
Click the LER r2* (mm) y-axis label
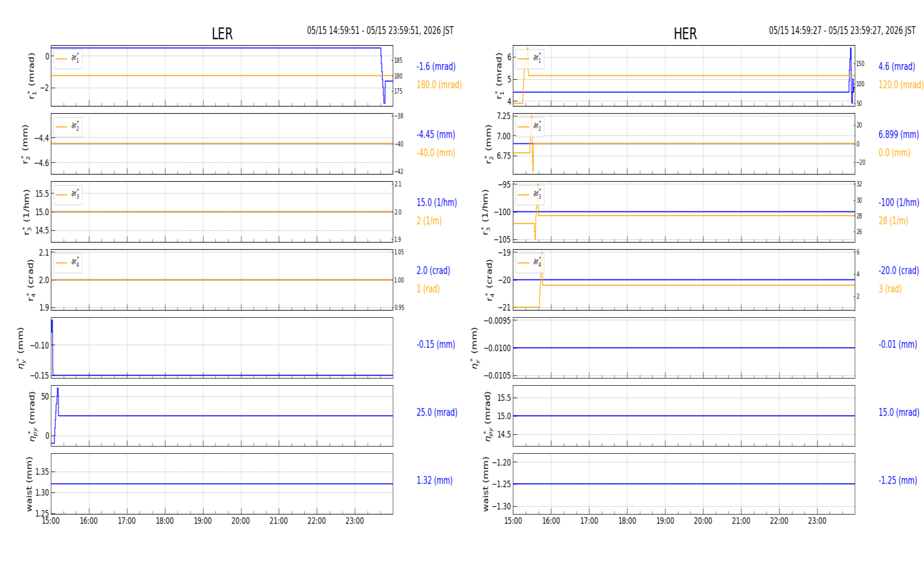click(26, 144)
